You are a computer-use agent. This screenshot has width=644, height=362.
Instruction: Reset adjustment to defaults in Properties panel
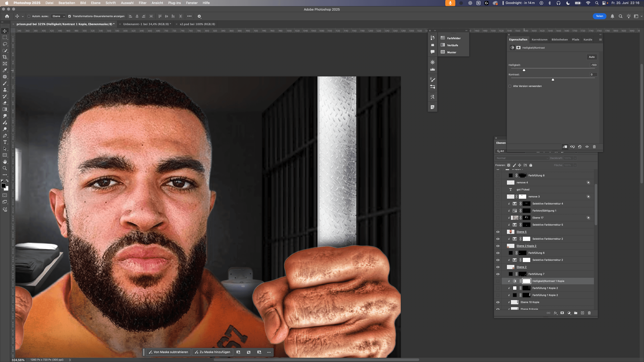pyautogui.click(x=580, y=147)
